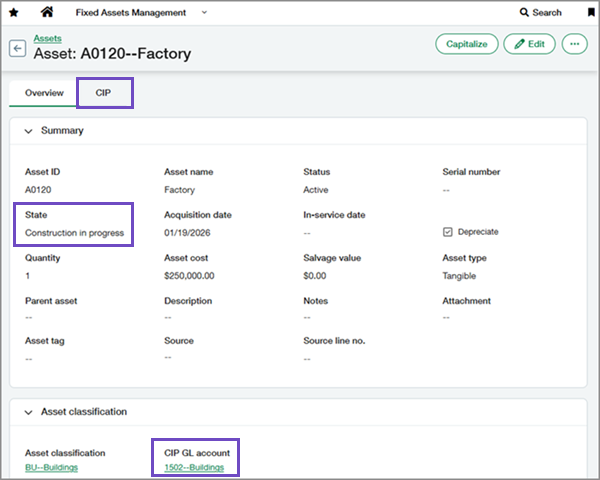Open the BU--Buildings classification link
Screen dimensions: 600x480
pos(51,467)
